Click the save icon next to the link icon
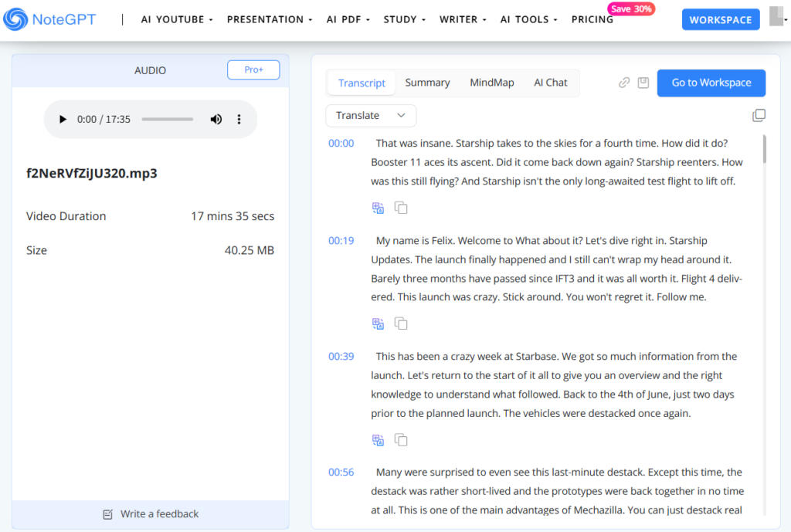 643,83
